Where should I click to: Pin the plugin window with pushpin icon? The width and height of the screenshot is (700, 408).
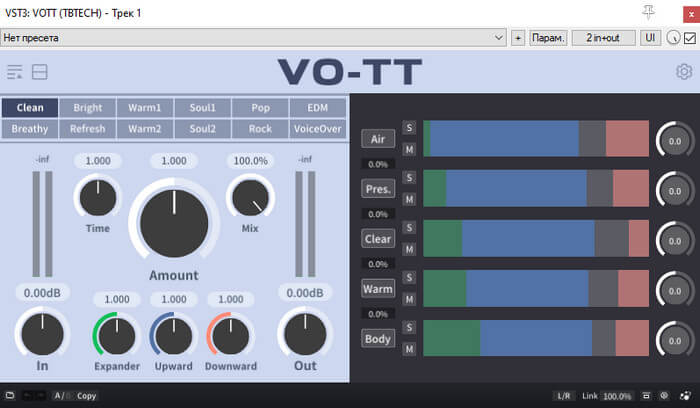coord(649,12)
